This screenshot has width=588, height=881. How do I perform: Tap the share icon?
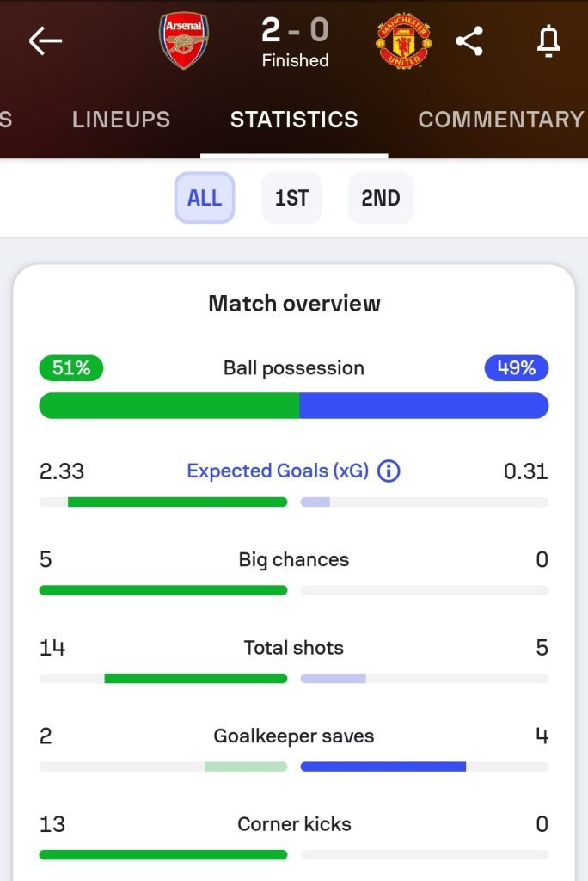coord(469,41)
